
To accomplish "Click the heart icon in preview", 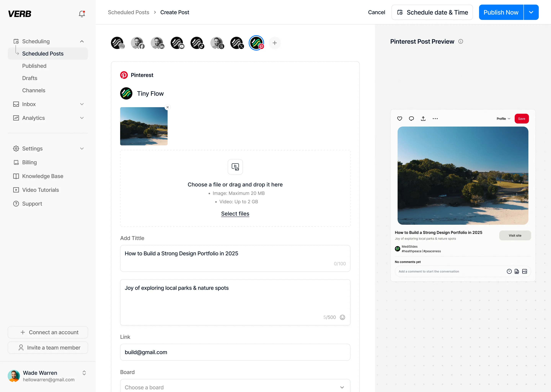I will (399, 118).
